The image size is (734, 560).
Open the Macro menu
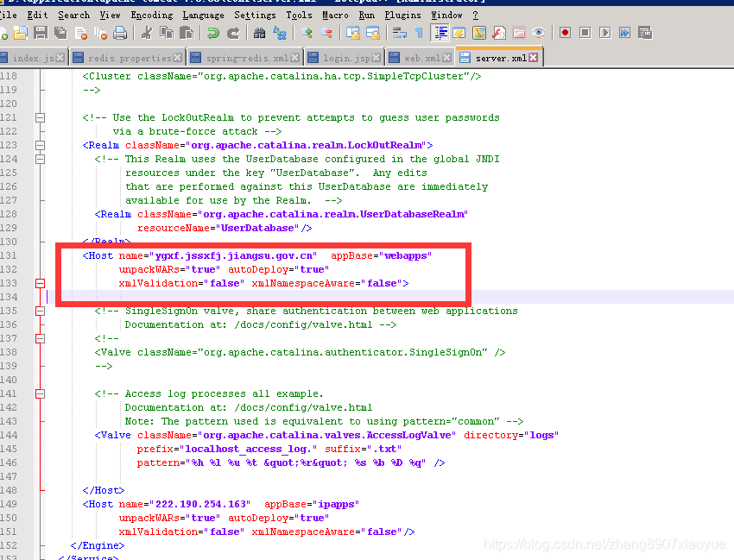(335, 15)
